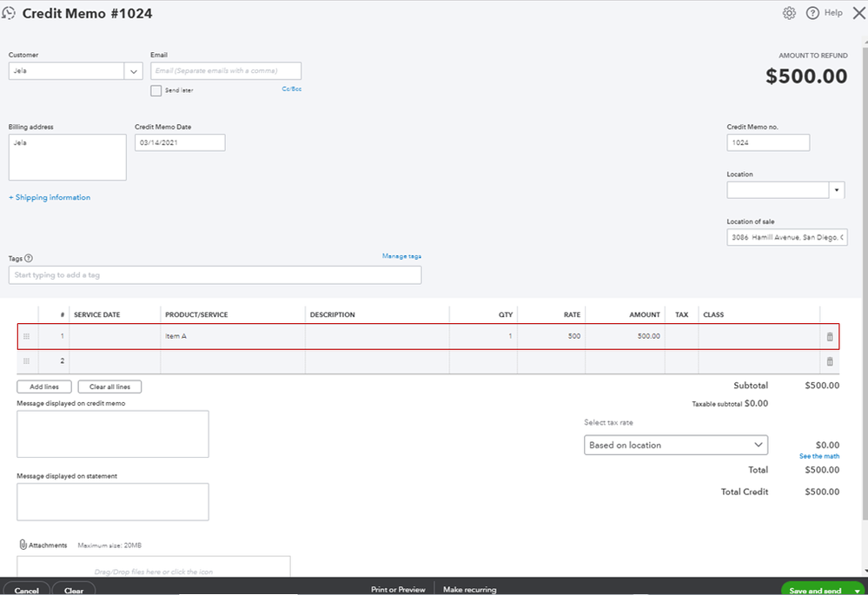This screenshot has height=595, width=868.
Task: Click the Class cell of line 1
Action: pos(759,336)
